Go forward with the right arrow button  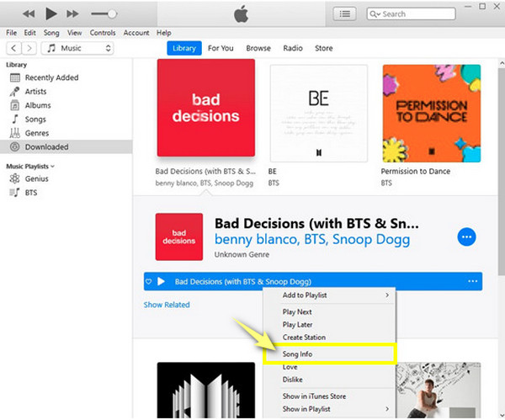click(29, 48)
